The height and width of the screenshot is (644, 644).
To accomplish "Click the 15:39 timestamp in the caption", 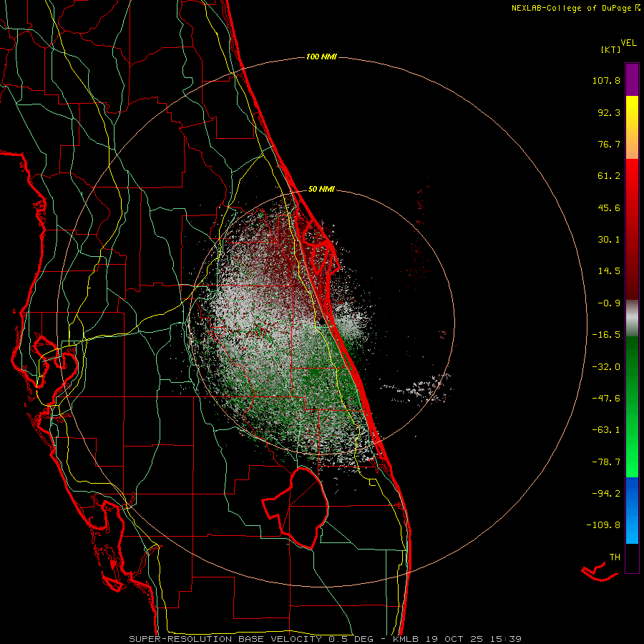I will [x=507, y=639].
